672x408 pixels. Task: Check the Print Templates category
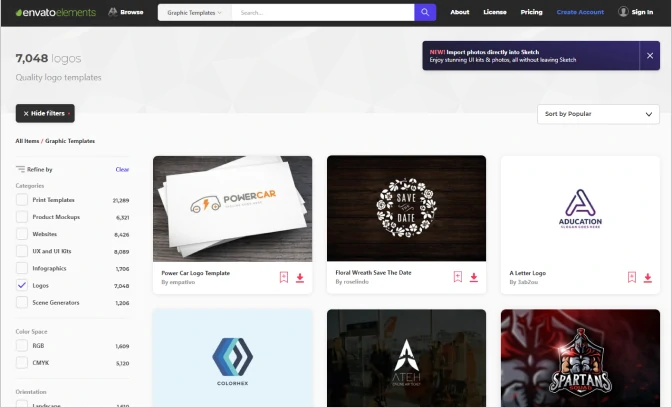point(22,200)
